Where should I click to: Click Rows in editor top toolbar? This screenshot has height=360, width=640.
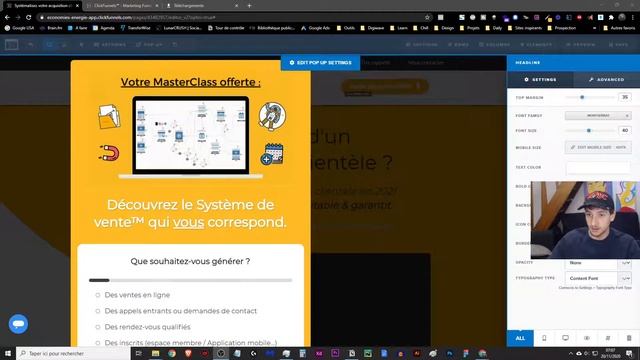point(458,44)
